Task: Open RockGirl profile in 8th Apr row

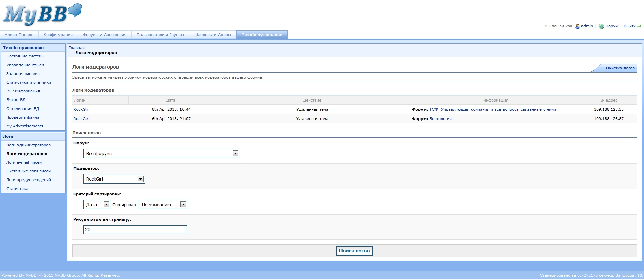Action: click(81, 109)
